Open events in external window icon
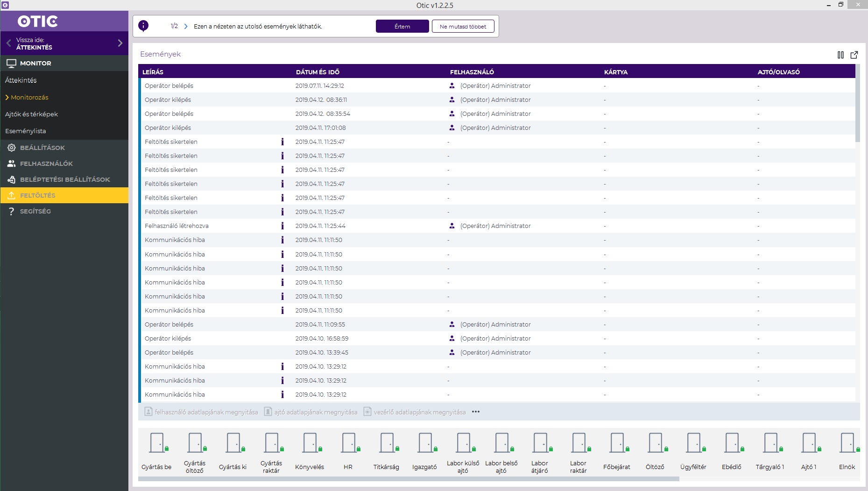The width and height of the screenshot is (868, 491). click(x=854, y=55)
